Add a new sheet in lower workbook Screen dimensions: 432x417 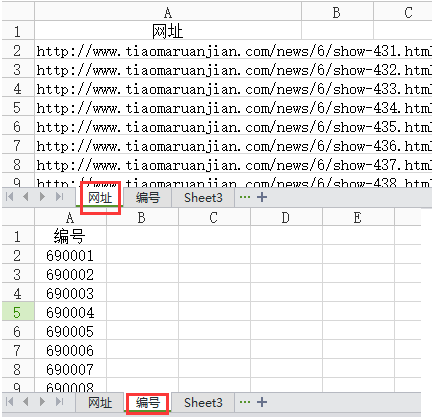coord(262,402)
